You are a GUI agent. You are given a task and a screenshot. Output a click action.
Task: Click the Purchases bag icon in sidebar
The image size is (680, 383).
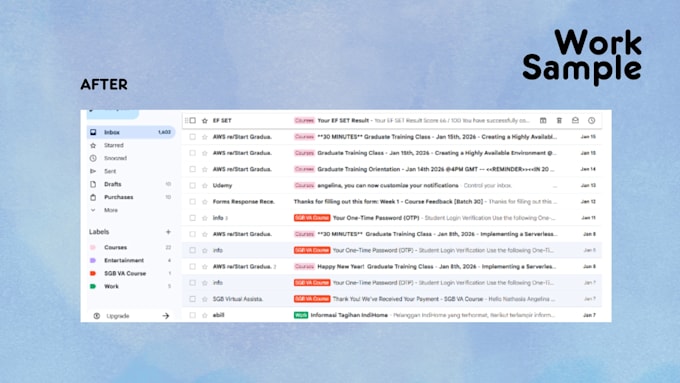coord(93,197)
